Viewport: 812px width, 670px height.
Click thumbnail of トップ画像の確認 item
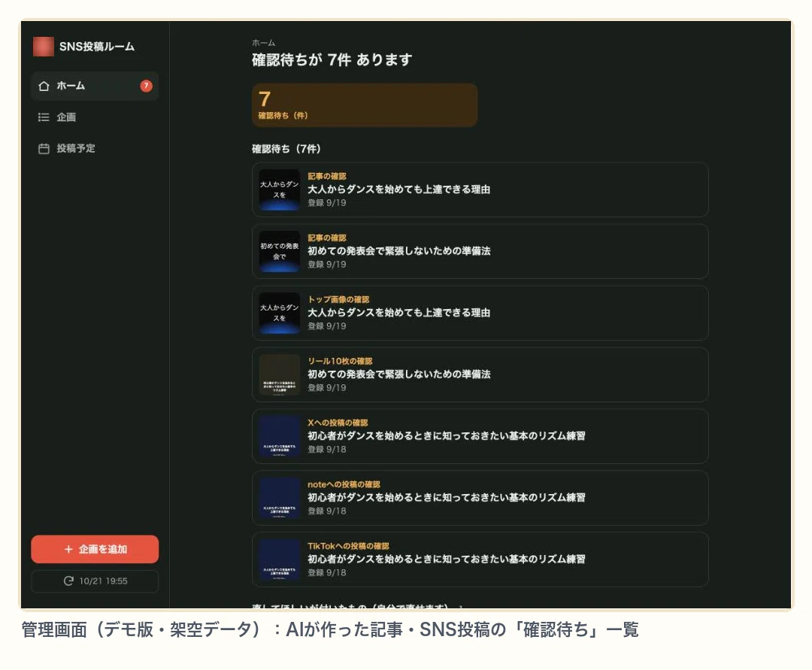tap(280, 313)
